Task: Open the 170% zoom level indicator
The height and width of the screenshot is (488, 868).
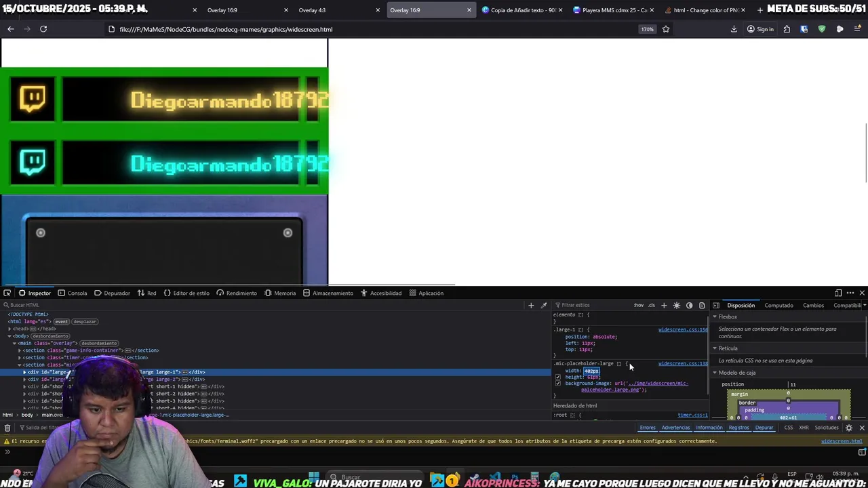Action: (x=648, y=29)
